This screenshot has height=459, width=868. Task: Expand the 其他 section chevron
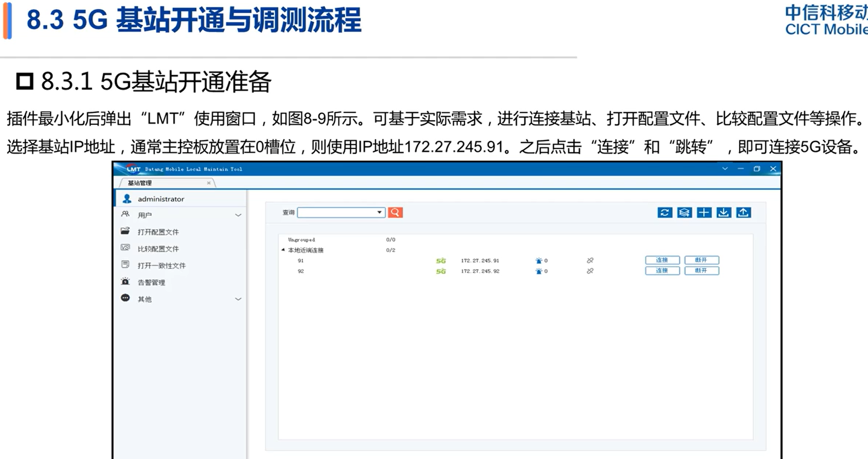coord(238,299)
